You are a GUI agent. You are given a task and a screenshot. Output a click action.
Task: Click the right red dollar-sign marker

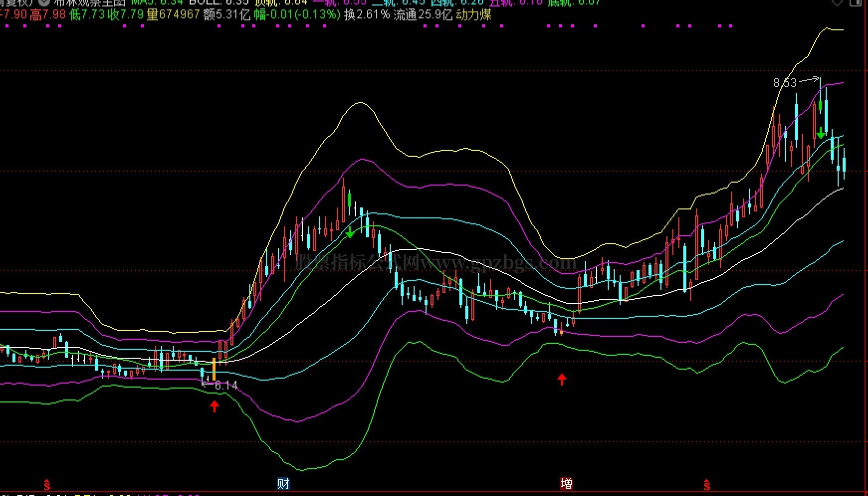pos(707,484)
